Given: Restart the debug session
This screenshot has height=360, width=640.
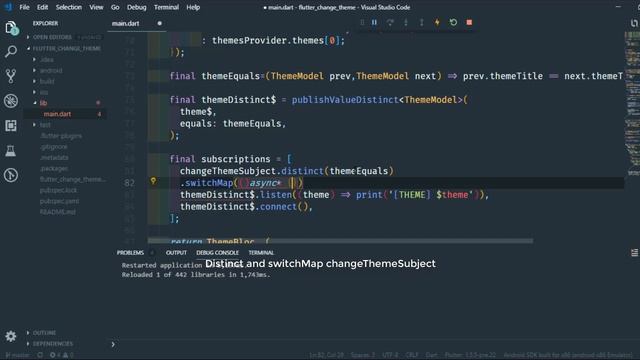Looking at the screenshot, I should pyautogui.click(x=453, y=22).
